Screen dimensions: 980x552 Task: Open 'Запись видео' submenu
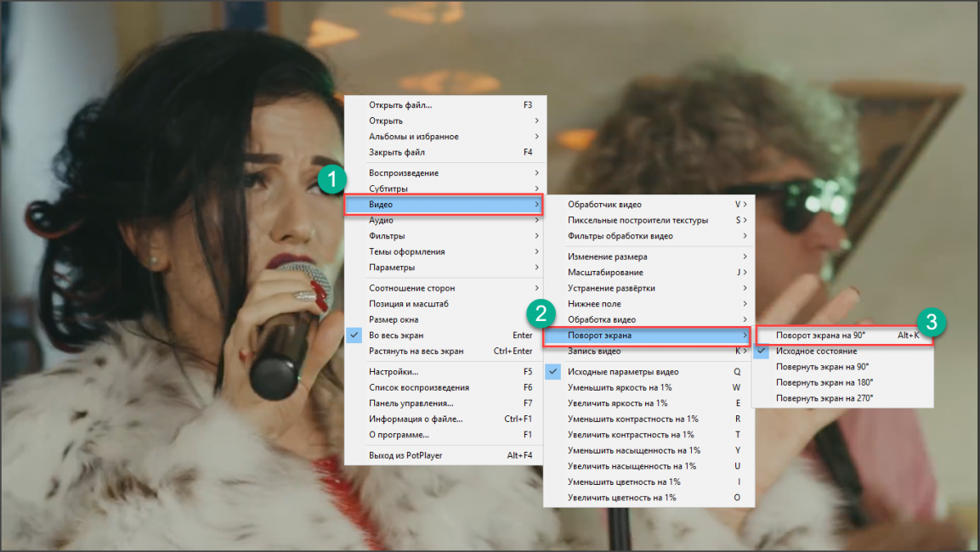coord(649,351)
